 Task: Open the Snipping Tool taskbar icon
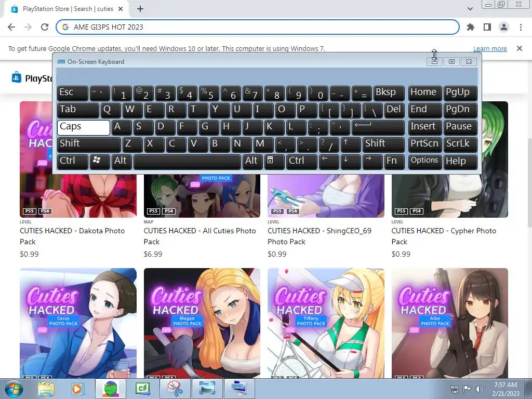click(175, 389)
